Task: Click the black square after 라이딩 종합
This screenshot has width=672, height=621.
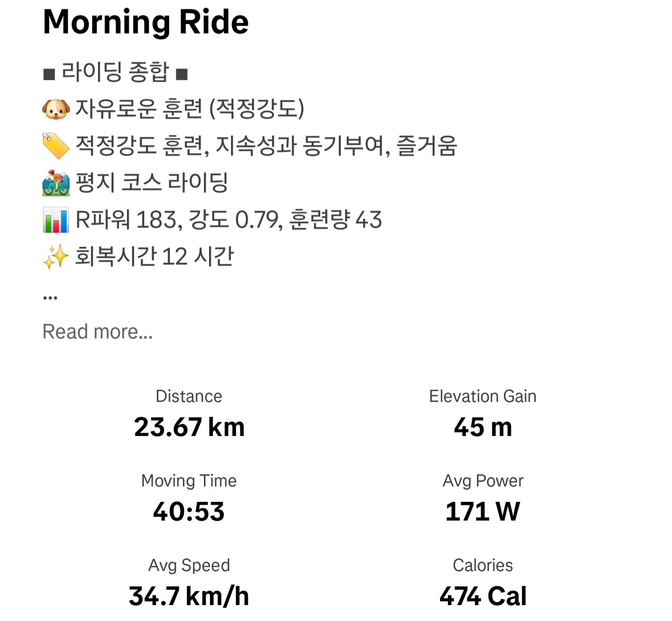Action: pos(182,74)
